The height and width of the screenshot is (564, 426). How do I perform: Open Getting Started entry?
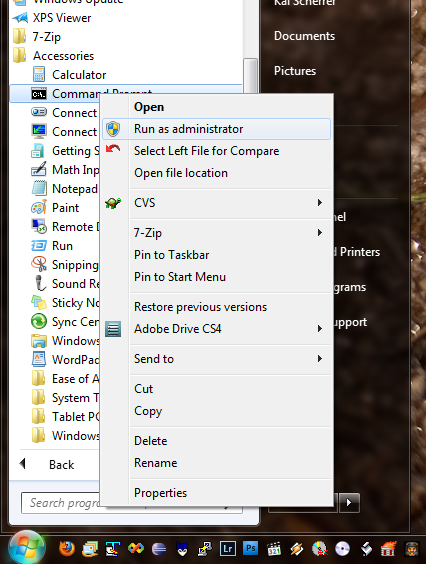click(x=65, y=151)
